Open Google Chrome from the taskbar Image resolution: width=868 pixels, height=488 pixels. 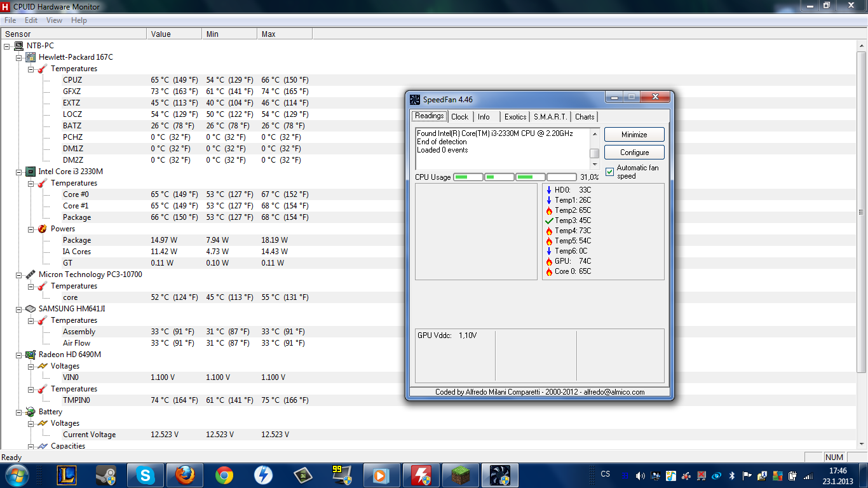tap(224, 475)
